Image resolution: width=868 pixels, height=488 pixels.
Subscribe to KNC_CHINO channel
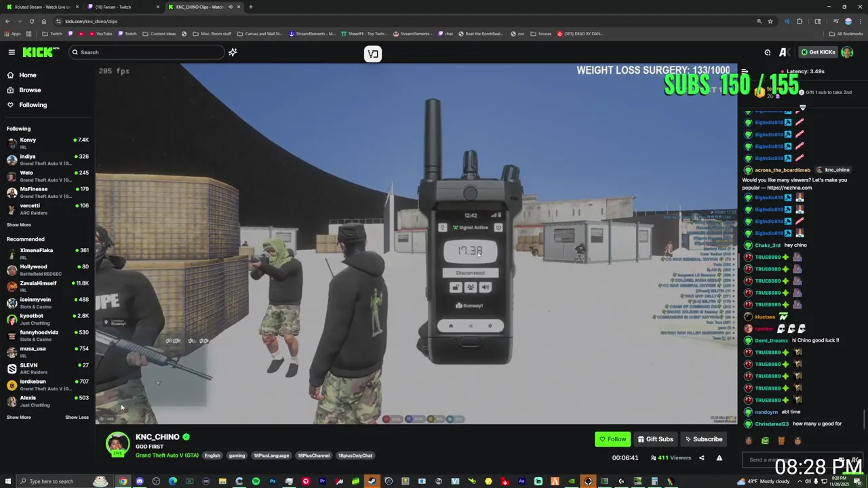[703, 439]
